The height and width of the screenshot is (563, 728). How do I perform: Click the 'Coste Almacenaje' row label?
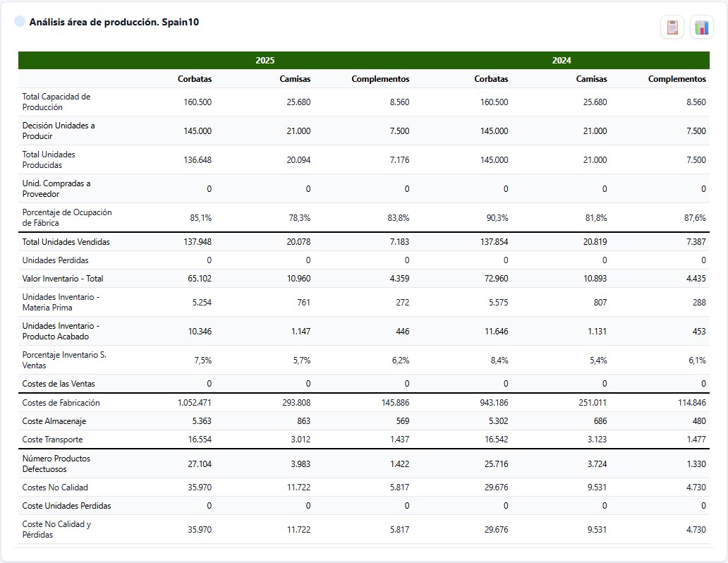click(54, 421)
